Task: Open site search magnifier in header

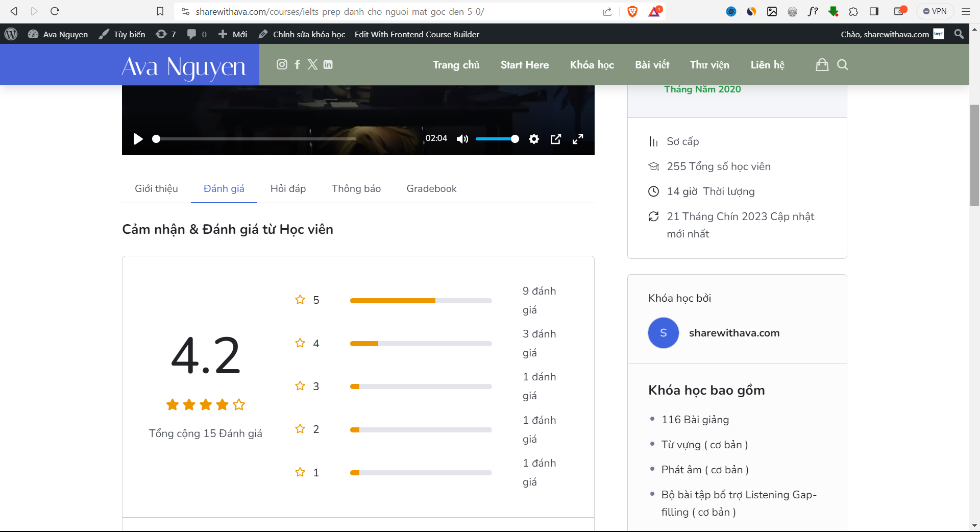Action: coord(843,64)
